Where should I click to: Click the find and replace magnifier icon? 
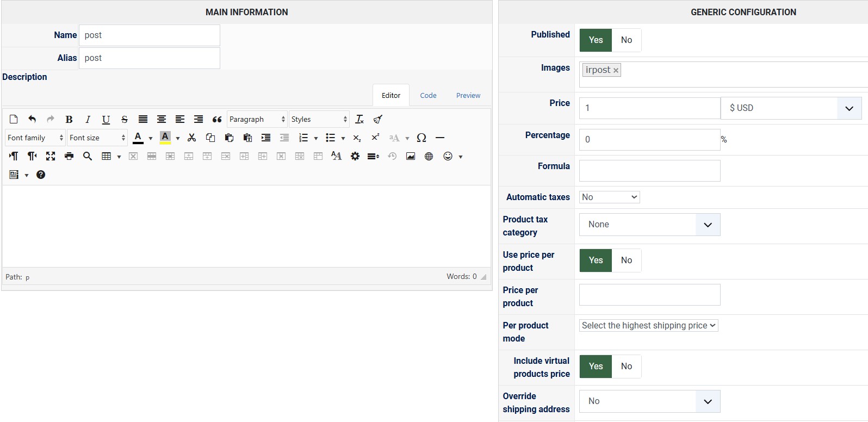click(88, 157)
